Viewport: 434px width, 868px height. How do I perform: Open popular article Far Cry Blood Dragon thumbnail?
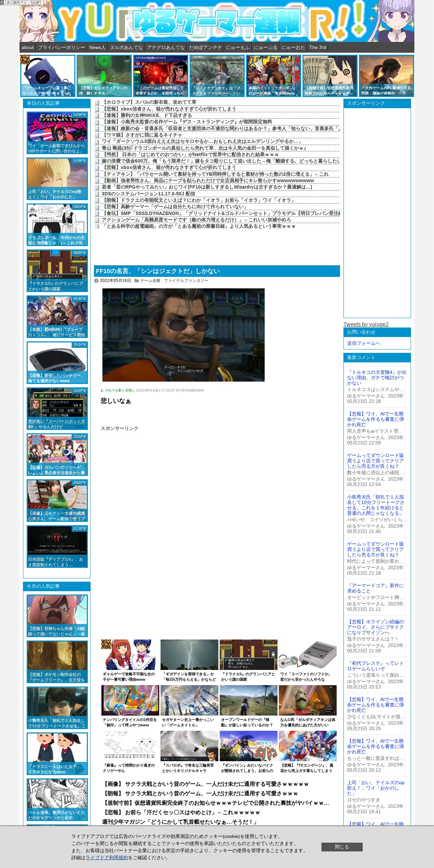tap(57, 132)
